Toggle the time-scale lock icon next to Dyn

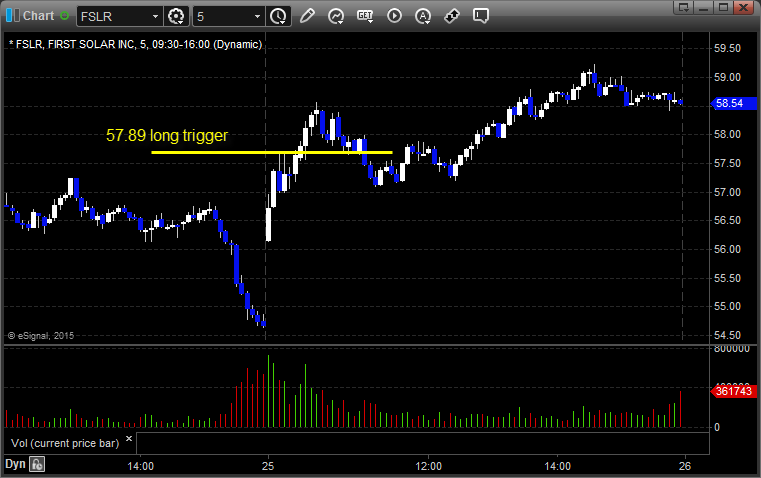(x=37, y=464)
